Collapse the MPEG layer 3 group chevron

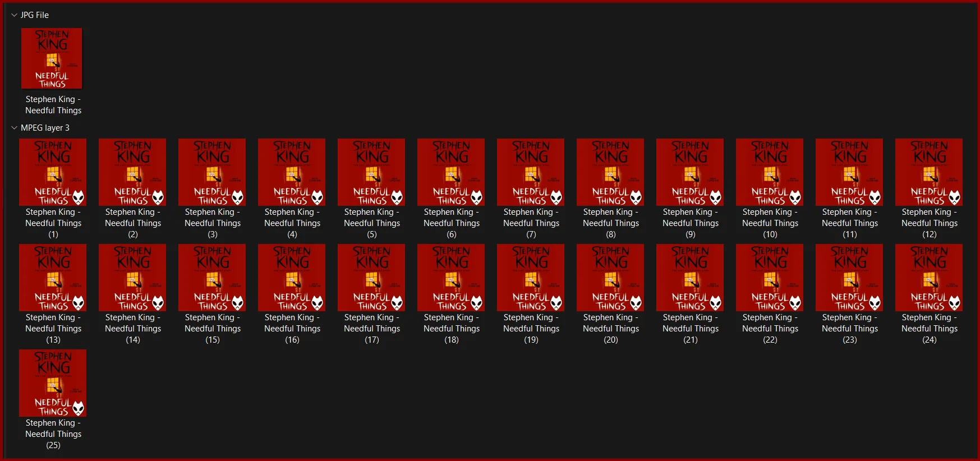(x=14, y=128)
